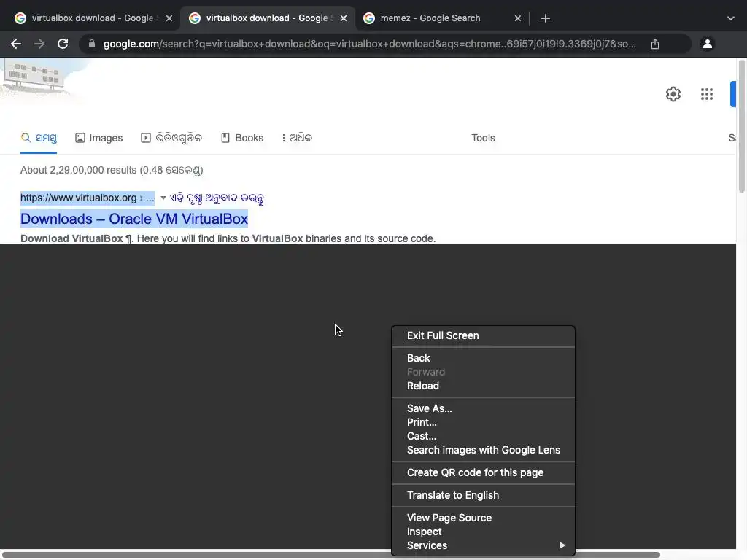Choose Back in the context menu
Screen dimensions: 747x560
point(483,358)
